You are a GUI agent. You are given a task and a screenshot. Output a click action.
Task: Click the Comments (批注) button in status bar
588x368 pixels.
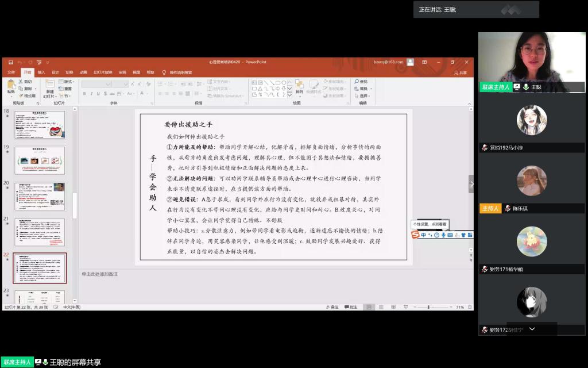point(351,307)
